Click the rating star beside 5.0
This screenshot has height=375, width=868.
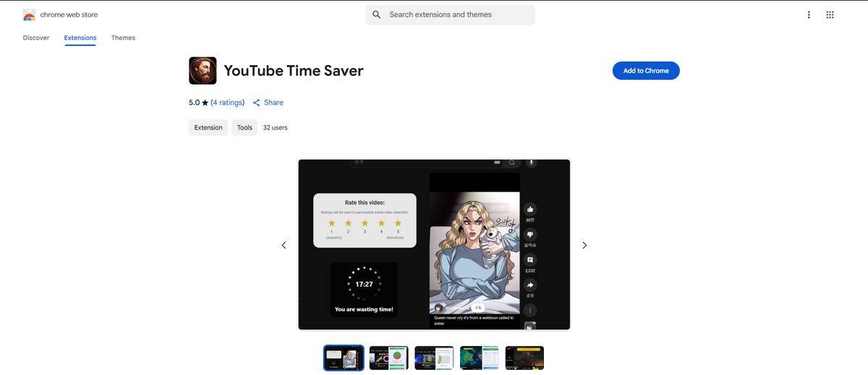[x=205, y=103]
